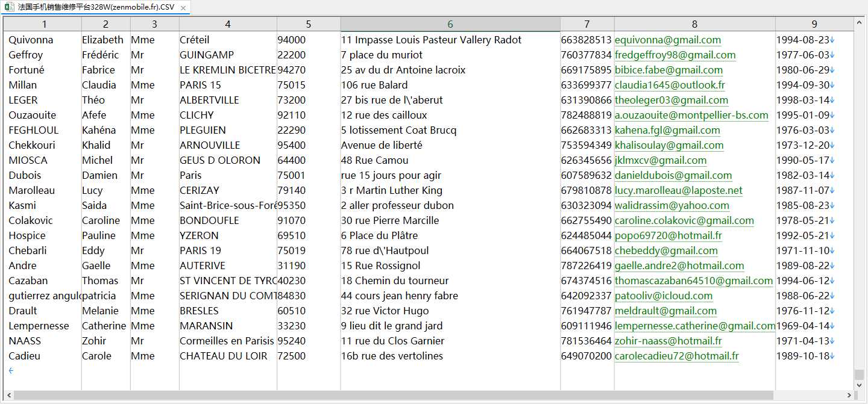The width and height of the screenshot is (868, 404).
Task: Close the CSV file tab
Action: coord(183,7)
